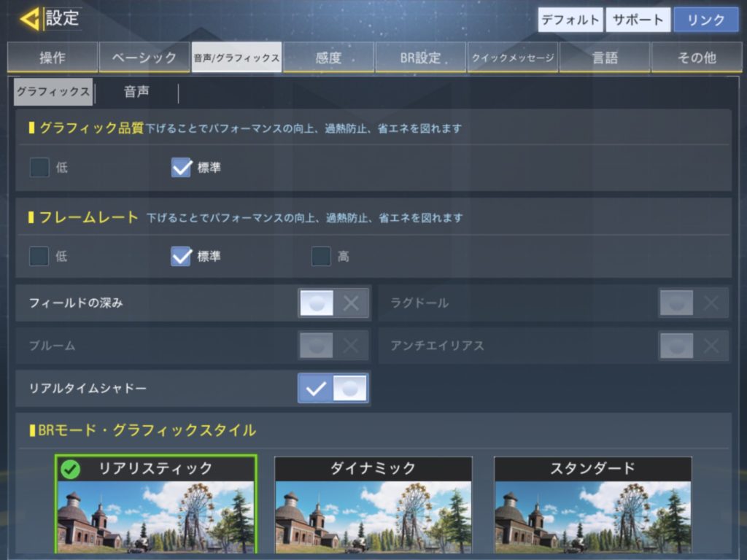Toggle リアルタイムシャドー switch off

point(333,389)
